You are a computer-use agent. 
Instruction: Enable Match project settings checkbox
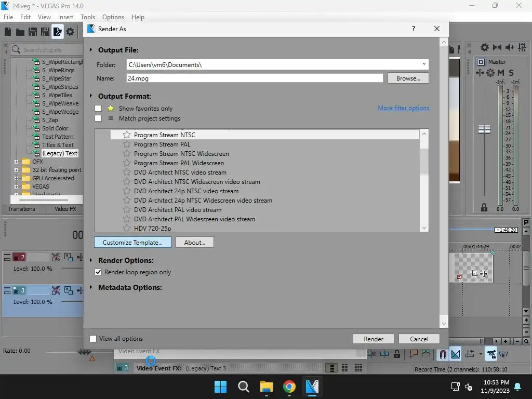(98, 118)
